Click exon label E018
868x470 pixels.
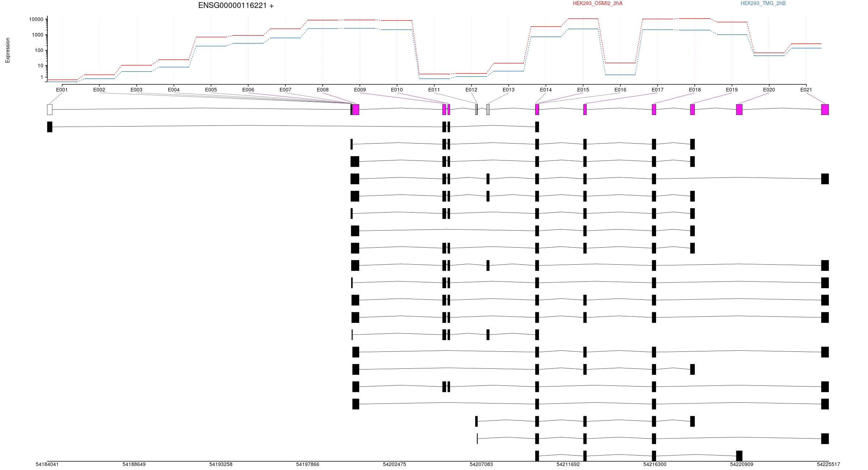click(695, 90)
